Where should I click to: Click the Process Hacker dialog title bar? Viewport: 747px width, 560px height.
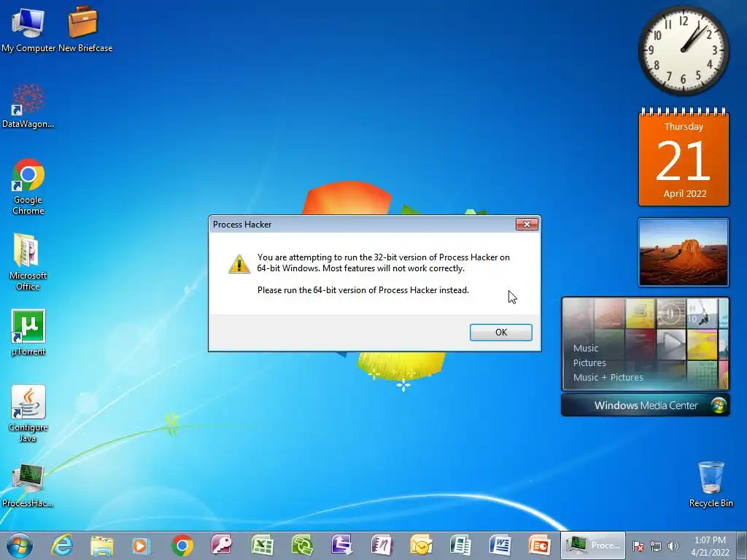362,225
